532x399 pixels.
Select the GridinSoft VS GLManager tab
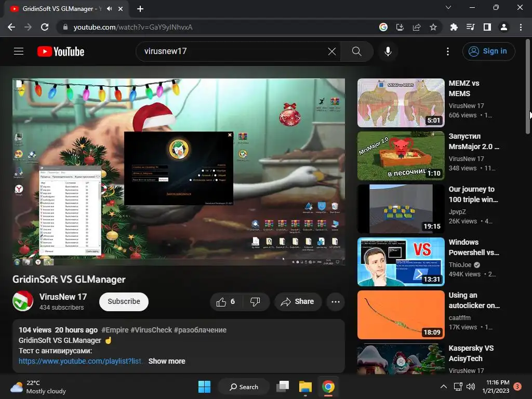click(x=66, y=9)
